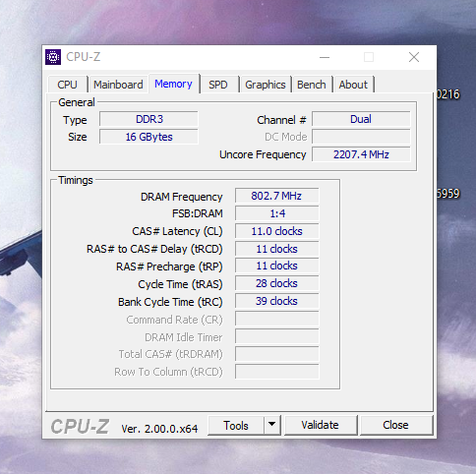Click the Uncore Frequency label
Screen dimensions: 476x474
point(263,154)
